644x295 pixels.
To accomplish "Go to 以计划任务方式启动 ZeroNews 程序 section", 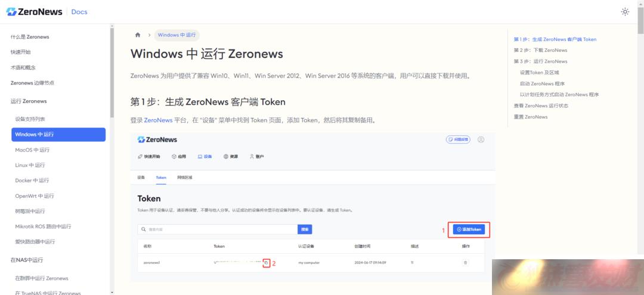I will pyautogui.click(x=559, y=94).
